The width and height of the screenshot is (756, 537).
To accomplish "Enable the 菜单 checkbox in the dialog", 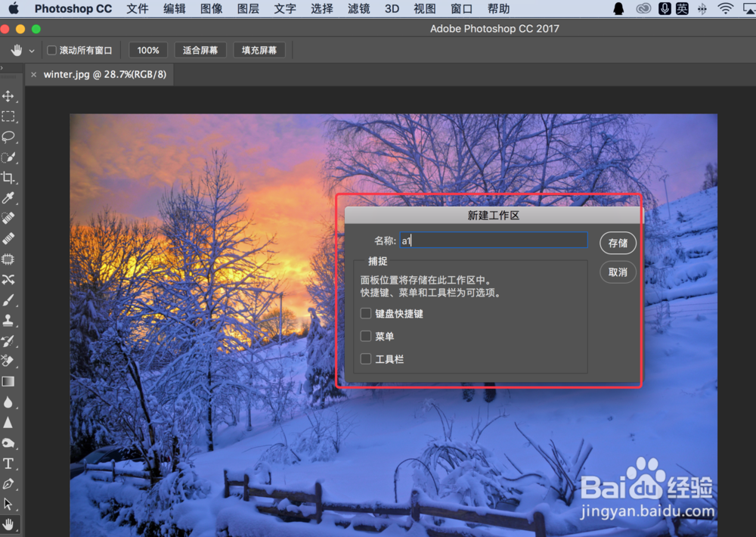I will point(366,336).
